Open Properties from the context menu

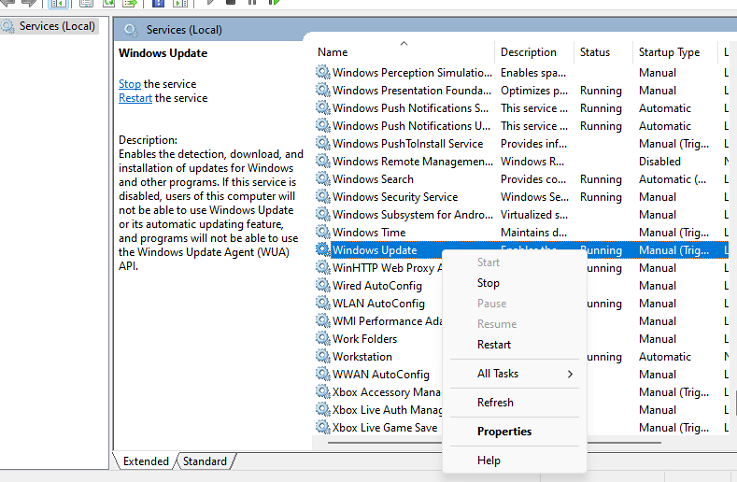click(504, 432)
